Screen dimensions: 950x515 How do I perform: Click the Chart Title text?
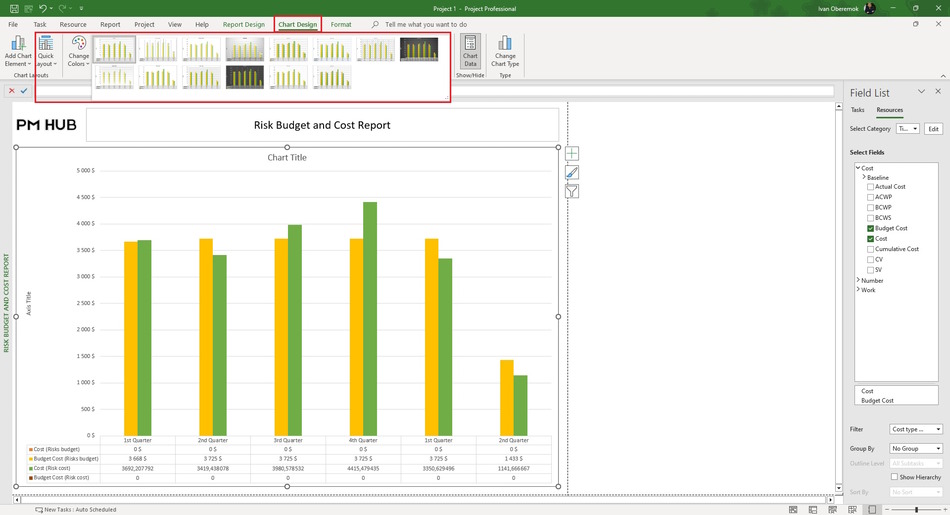[x=287, y=158]
